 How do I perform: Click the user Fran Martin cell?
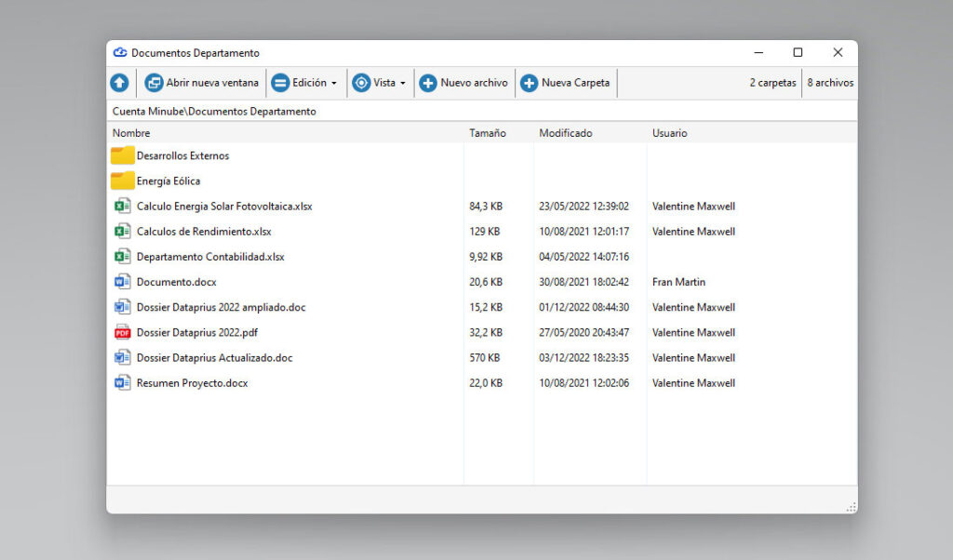[678, 282]
